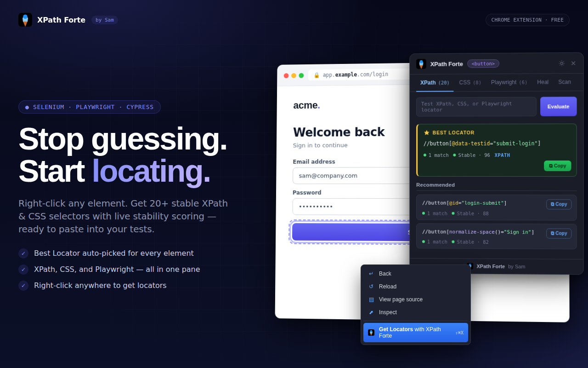Click the Sign in to continue text
Screen dimensions: 588x368
click(x=320, y=145)
